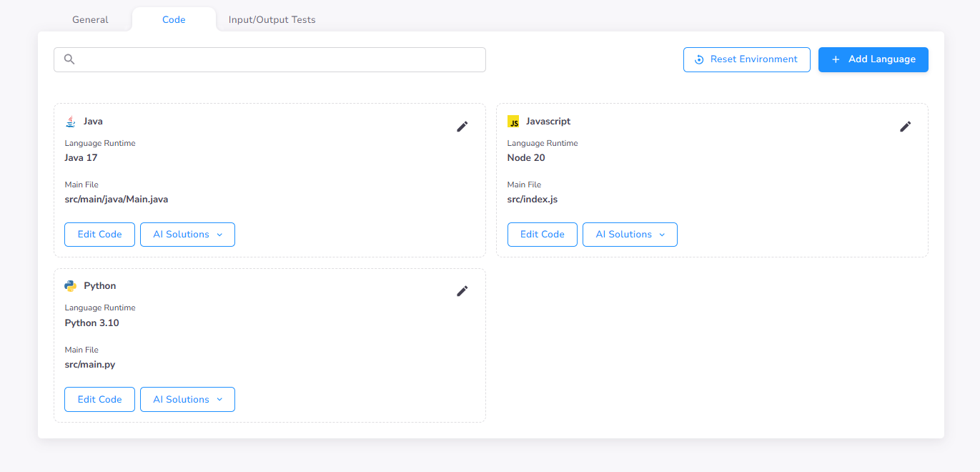Open AI Solutions dropdown for Python
This screenshot has height=472, width=980.
tap(187, 399)
